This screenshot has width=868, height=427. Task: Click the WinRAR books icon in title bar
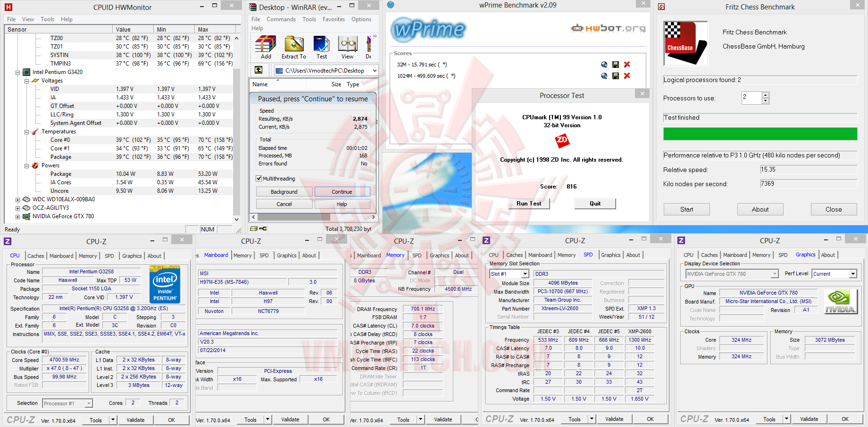pyautogui.click(x=253, y=7)
